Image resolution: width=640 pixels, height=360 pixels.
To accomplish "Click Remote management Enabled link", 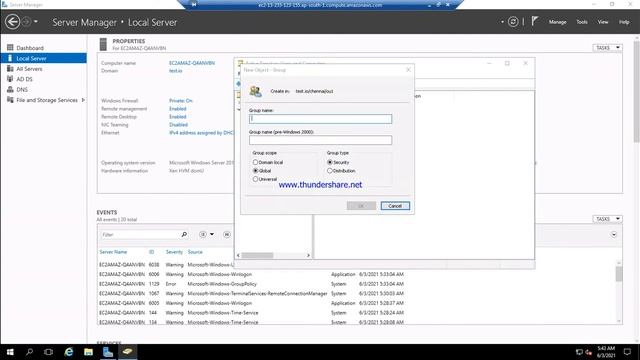I will pyautogui.click(x=178, y=109).
